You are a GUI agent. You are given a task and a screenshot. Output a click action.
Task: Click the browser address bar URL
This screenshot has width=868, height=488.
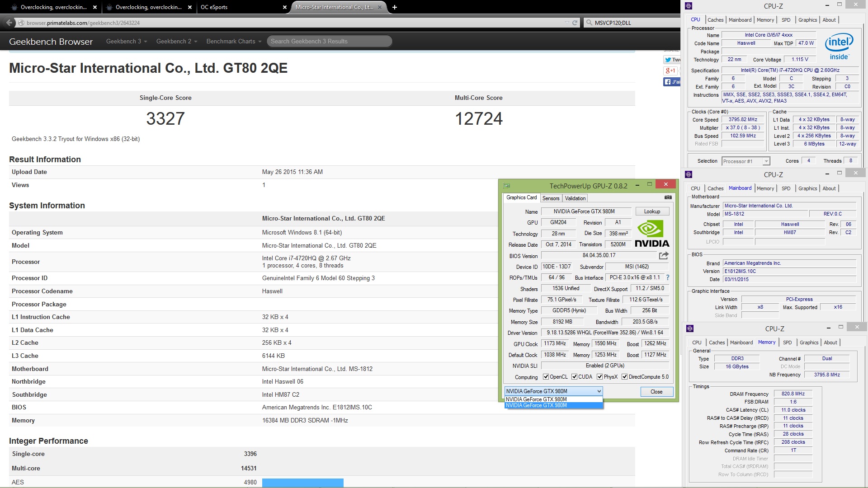pos(83,23)
